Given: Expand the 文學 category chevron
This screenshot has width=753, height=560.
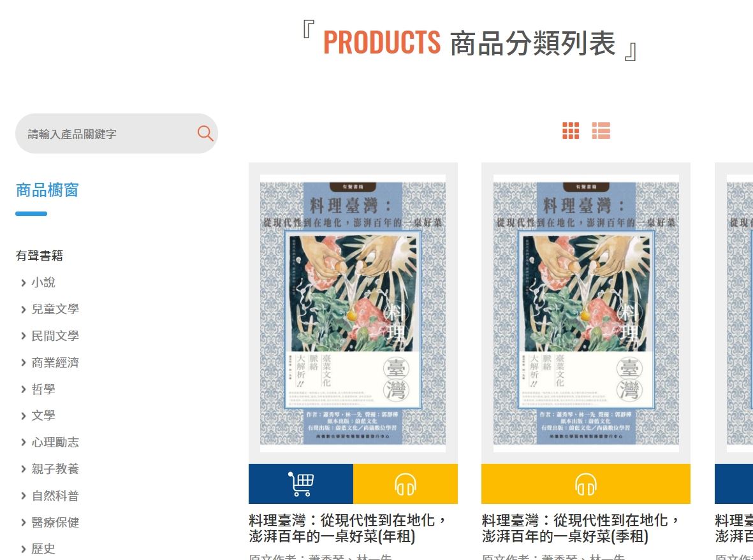Looking at the screenshot, I should [x=24, y=416].
